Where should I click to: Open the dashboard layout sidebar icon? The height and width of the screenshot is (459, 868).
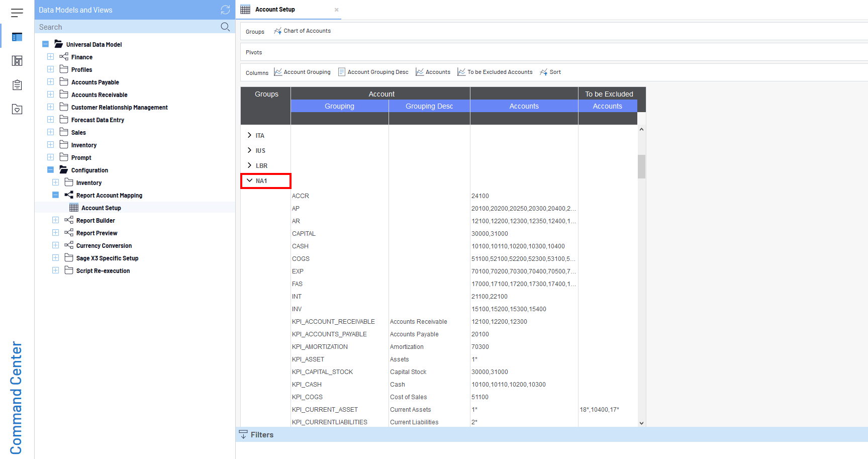[x=17, y=61]
